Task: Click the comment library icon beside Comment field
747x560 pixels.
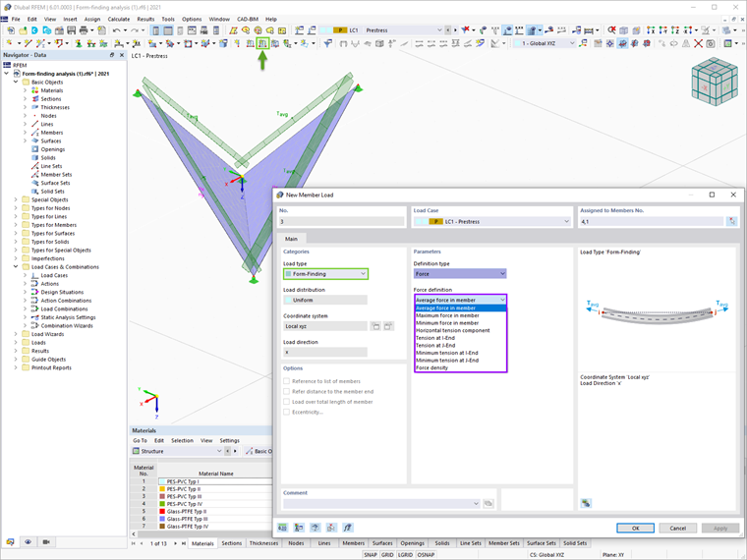Action: point(488,503)
